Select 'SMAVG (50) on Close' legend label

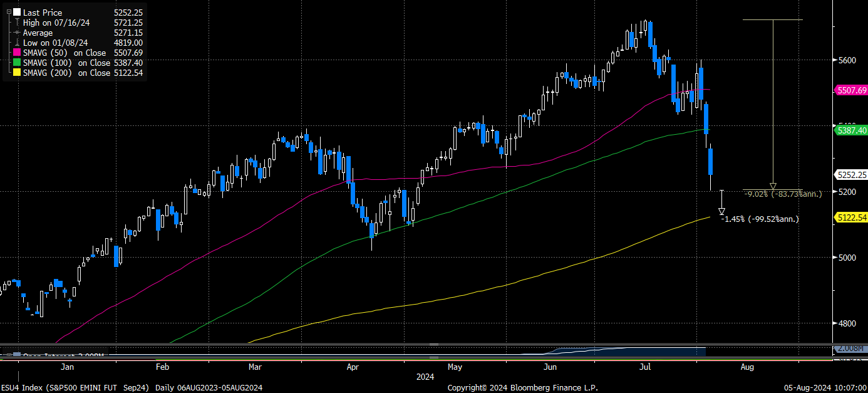[x=65, y=53]
